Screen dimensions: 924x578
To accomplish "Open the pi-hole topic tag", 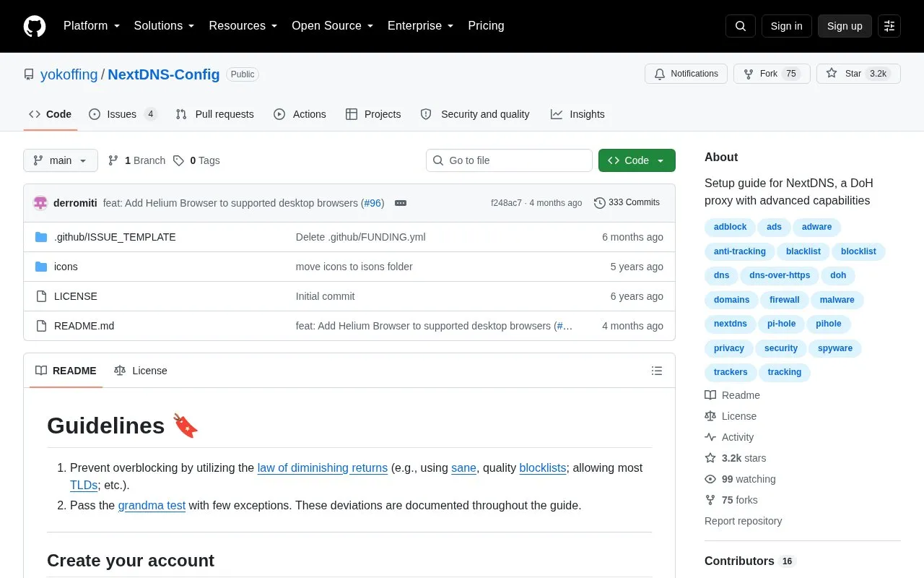I will pyautogui.click(x=782, y=324).
